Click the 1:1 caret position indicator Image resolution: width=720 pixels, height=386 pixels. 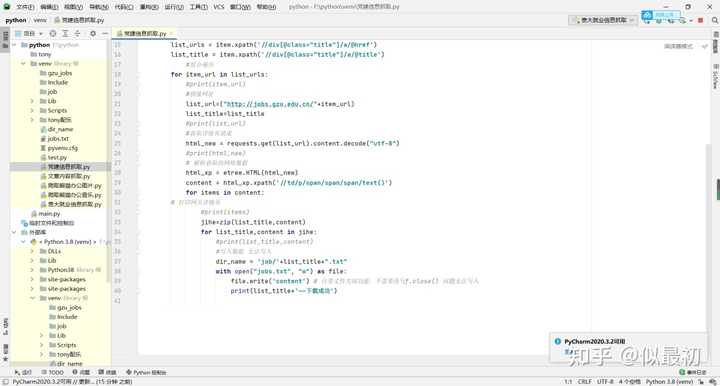[568, 382]
